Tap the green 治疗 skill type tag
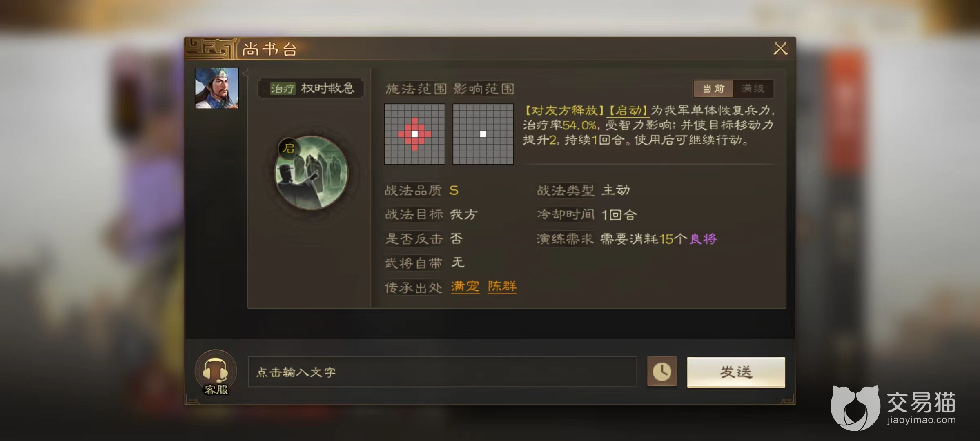Image resolution: width=980 pixels, height=441 pixels. coord(283,88)
